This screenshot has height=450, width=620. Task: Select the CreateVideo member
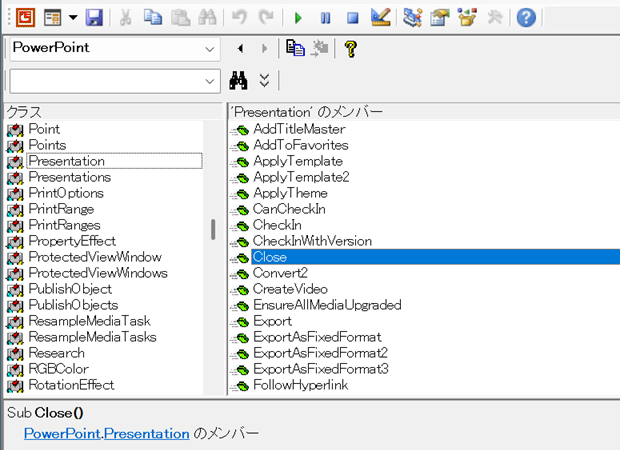pyautogui.click(x=290, y=289)
